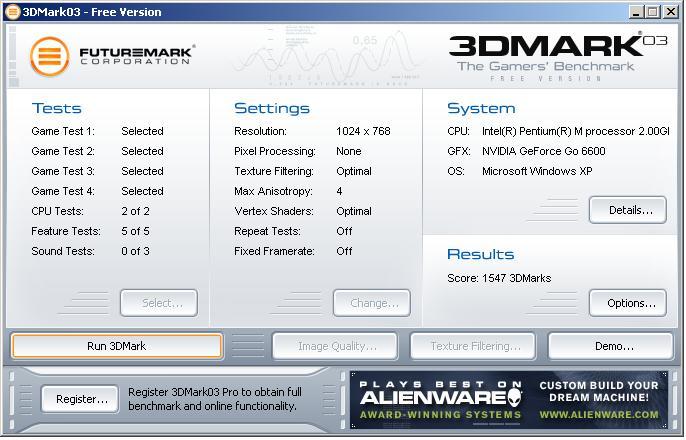Open the Texture Filtering dialog
The image size is (686, 440).
[473, 347]
